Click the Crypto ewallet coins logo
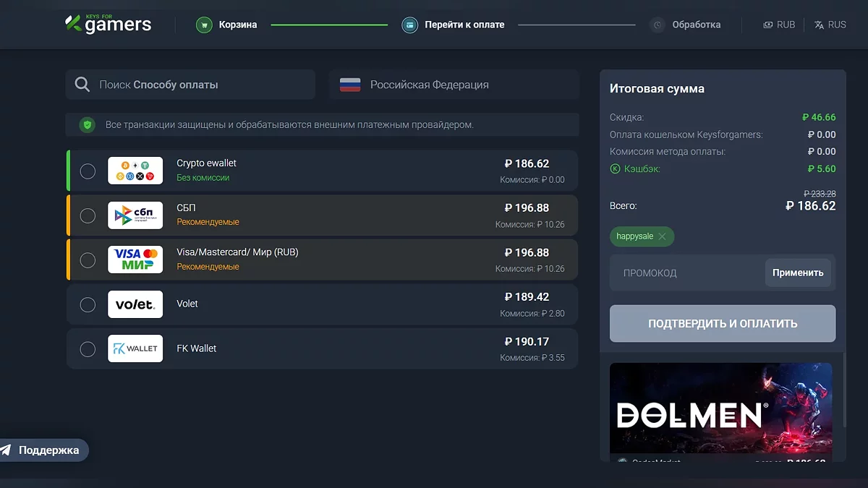The width and height of the screenshot is (868, 488). pyautogui.click(x=135, y=171)
